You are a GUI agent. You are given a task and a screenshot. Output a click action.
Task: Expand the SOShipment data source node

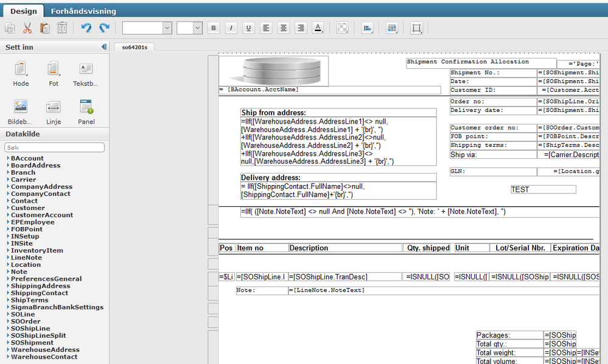(8, 343)
